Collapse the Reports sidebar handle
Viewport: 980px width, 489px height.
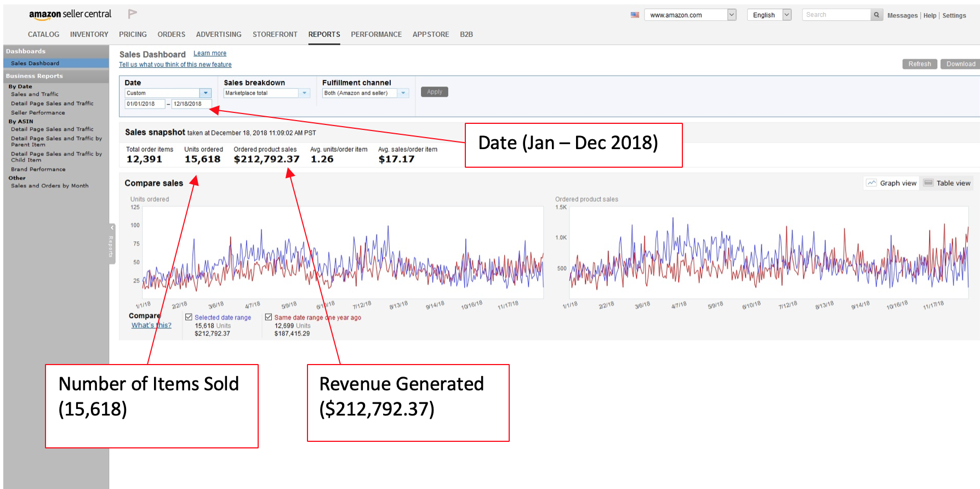pos(112,243)
